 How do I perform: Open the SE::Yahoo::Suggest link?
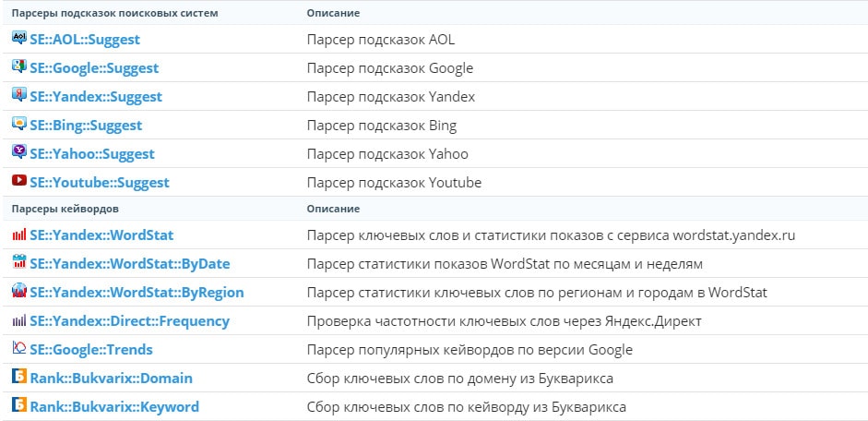pyautogui.click(x=92, y=154)
